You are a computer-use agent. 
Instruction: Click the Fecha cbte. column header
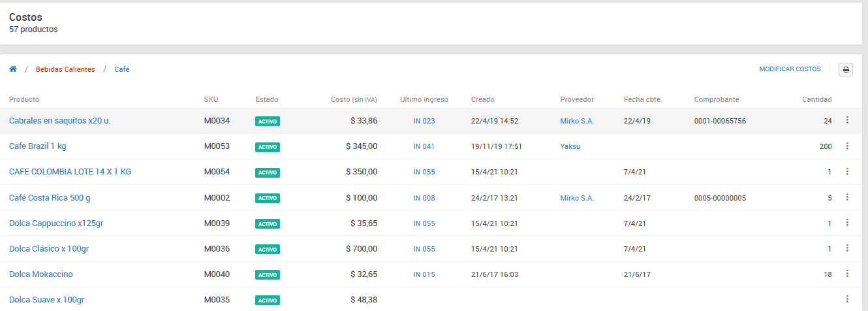coord(643,99)
